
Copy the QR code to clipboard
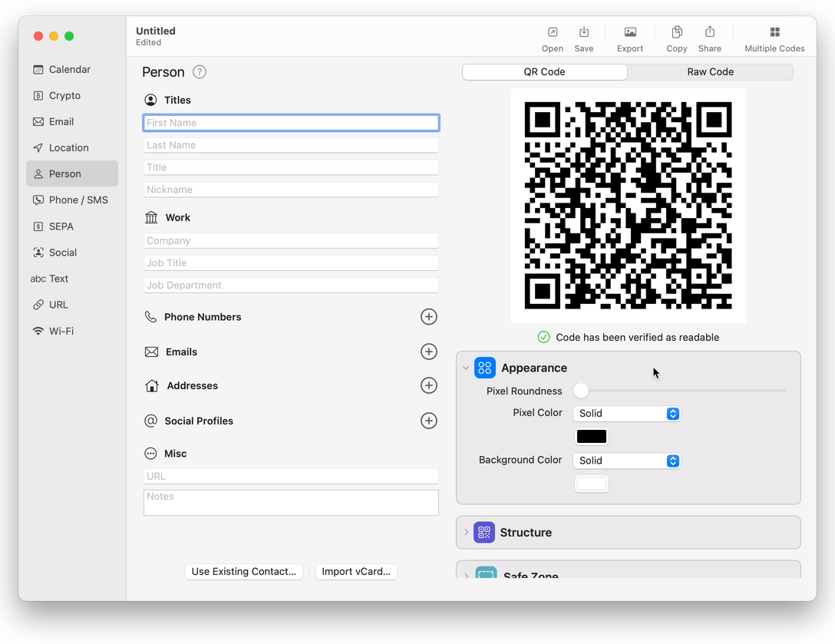pos(677,39)
